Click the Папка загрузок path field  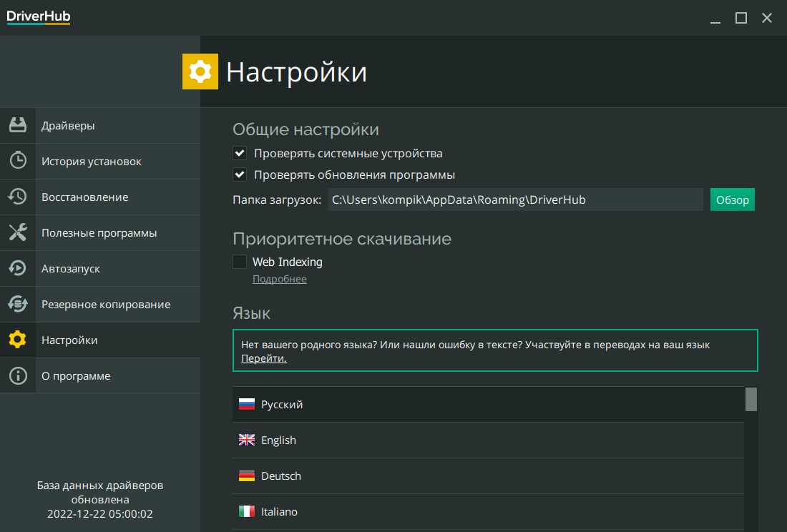[x=515, y=199]
